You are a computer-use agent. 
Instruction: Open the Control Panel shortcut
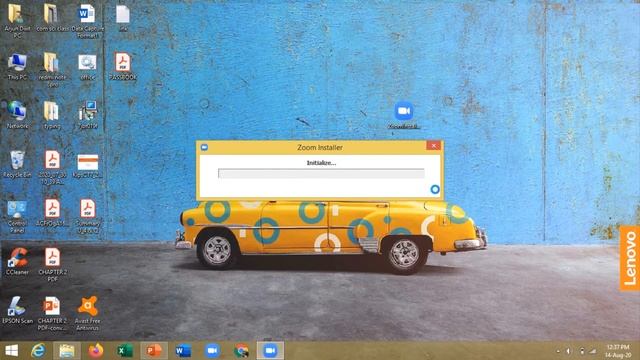(17, 216)
